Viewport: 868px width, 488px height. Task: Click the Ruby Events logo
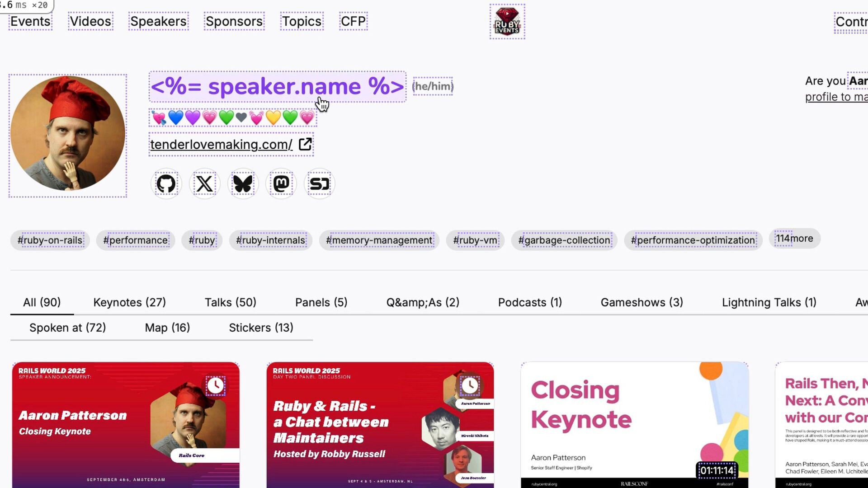(x=507, y=22)
